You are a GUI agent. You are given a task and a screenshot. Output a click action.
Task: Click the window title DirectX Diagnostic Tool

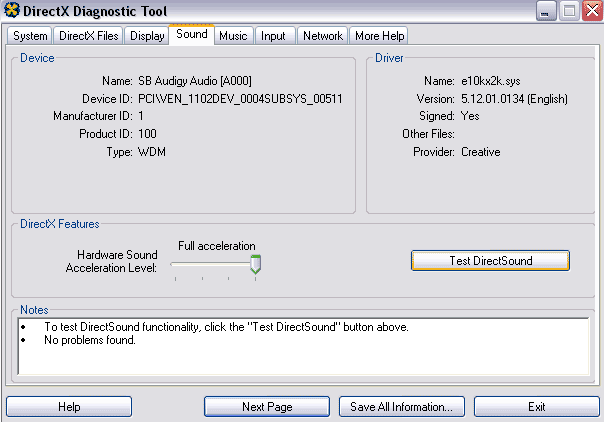[x=95, y=11]
